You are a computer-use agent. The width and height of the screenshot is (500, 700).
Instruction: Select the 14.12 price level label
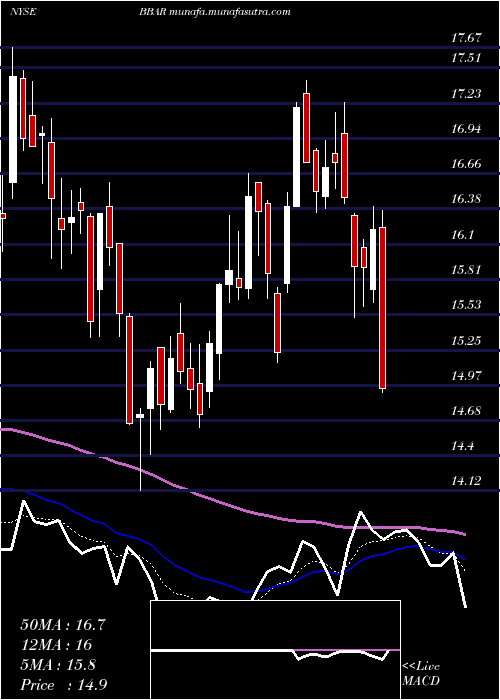click(x=466, y=481)
